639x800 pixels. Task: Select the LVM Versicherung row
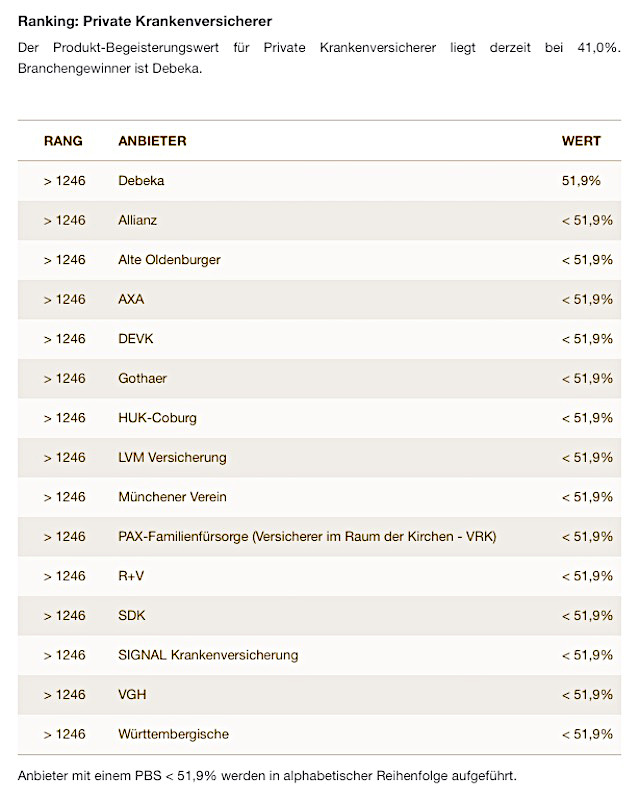[172, 457]
